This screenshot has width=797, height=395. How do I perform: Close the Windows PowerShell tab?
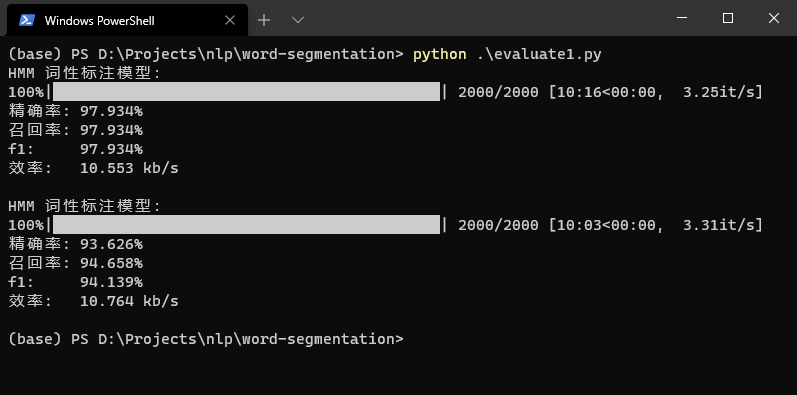230,20
